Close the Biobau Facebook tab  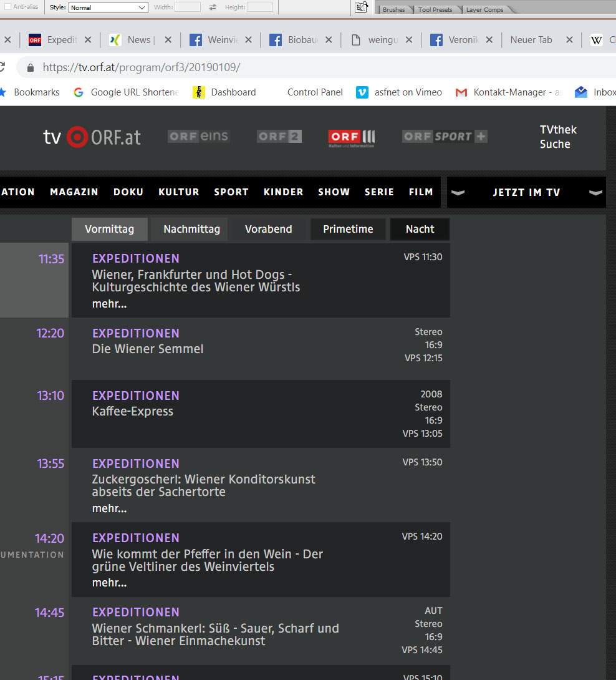[x=329, y=40]
